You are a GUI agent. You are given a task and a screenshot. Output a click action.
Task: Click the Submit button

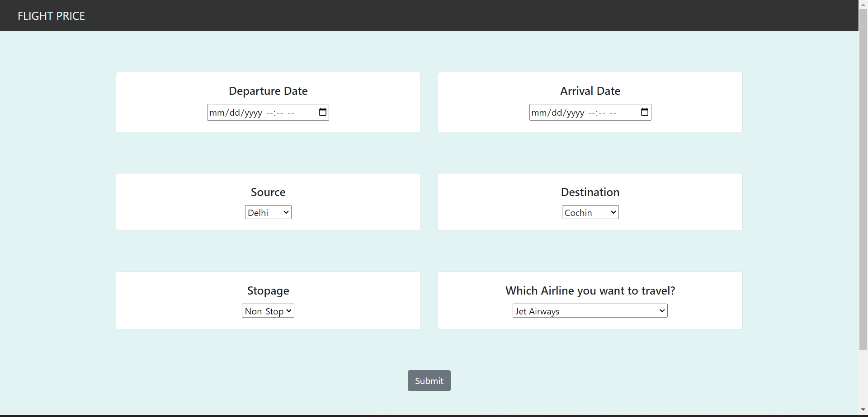coord(429,381)
